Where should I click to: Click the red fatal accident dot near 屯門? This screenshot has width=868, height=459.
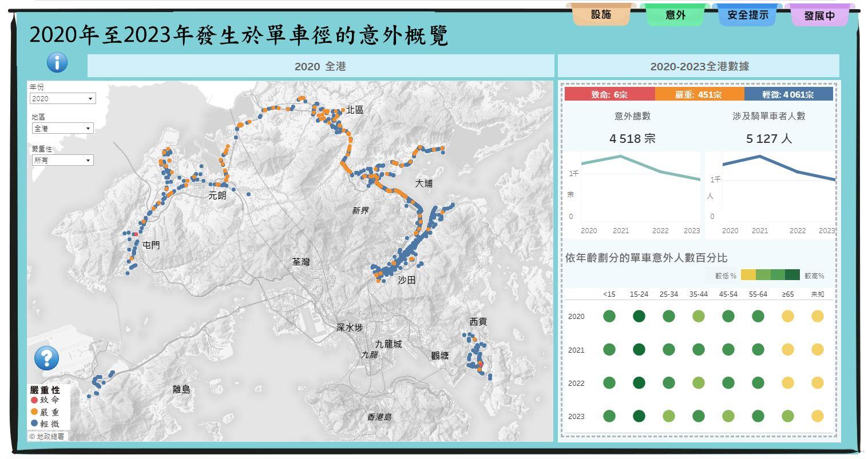[136, 234]
